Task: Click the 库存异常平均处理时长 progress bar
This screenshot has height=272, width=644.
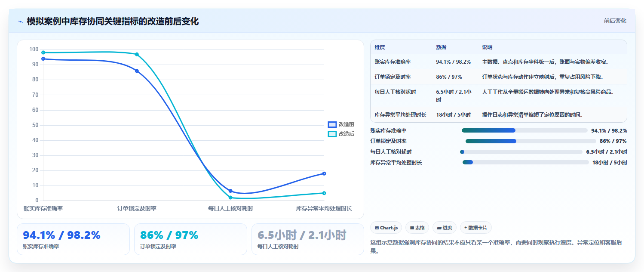Action: 526,162
